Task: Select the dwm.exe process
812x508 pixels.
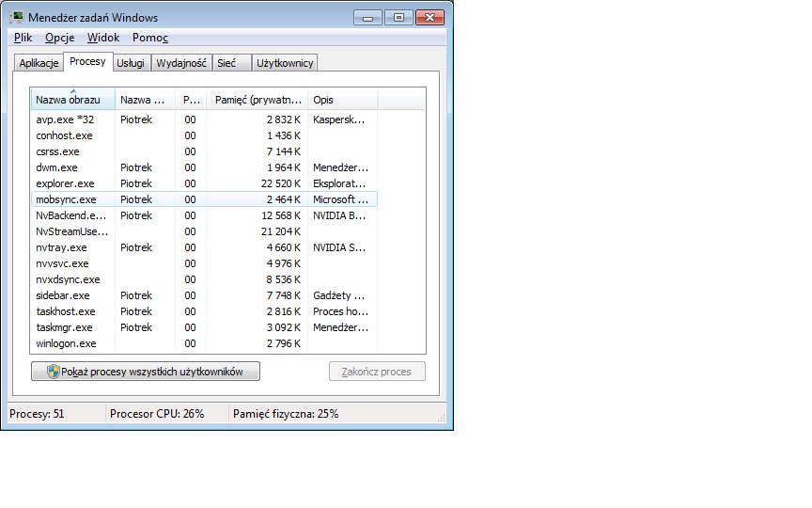Action: coord(204,168)
